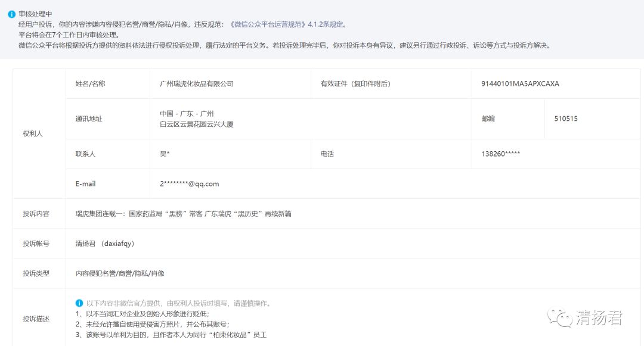Select the line 平台将会在7个工作日内审核处理。
644x346 pixels.
69,35
